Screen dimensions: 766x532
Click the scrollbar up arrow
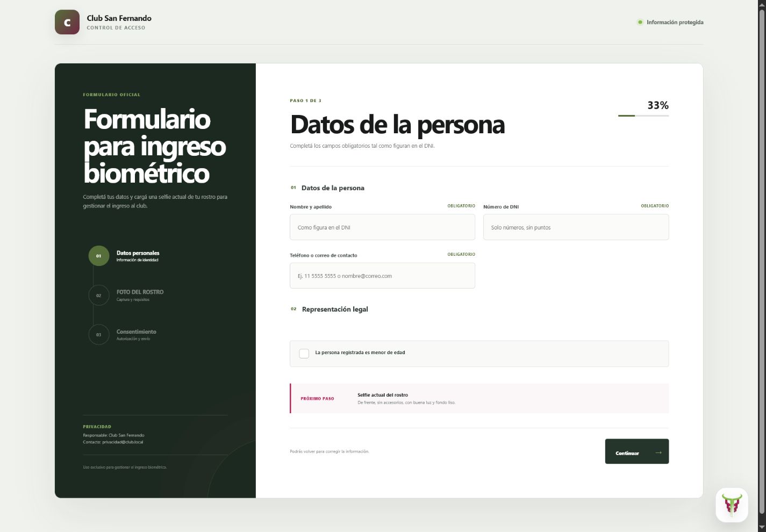coord(762,4)
